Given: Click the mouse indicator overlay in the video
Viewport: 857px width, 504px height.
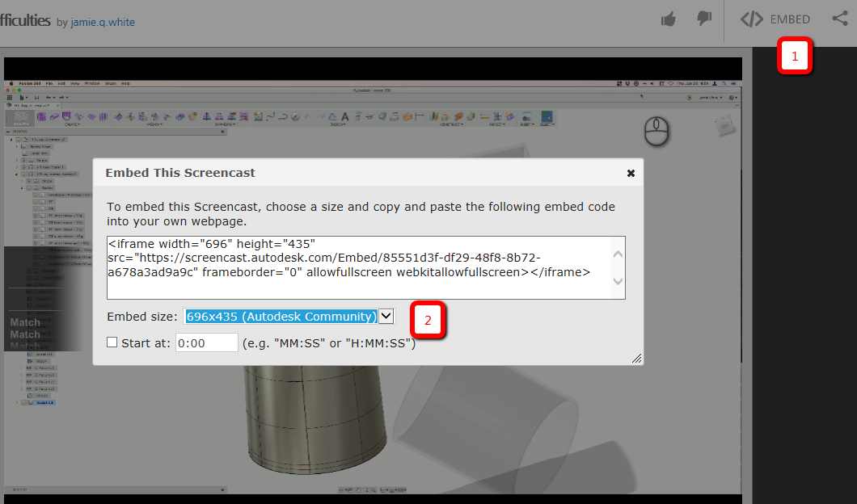Looking at the screenshot, I should 656,132.
